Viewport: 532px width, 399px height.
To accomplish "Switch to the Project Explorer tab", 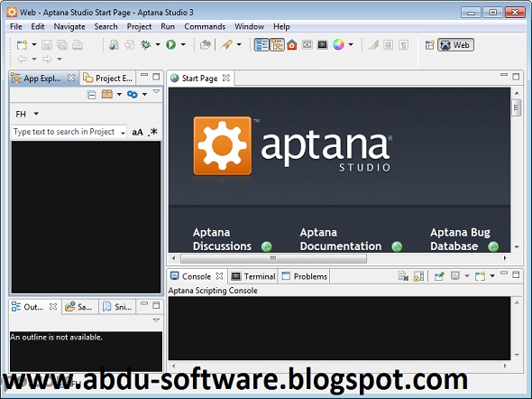I will click(x=108, y=79).
